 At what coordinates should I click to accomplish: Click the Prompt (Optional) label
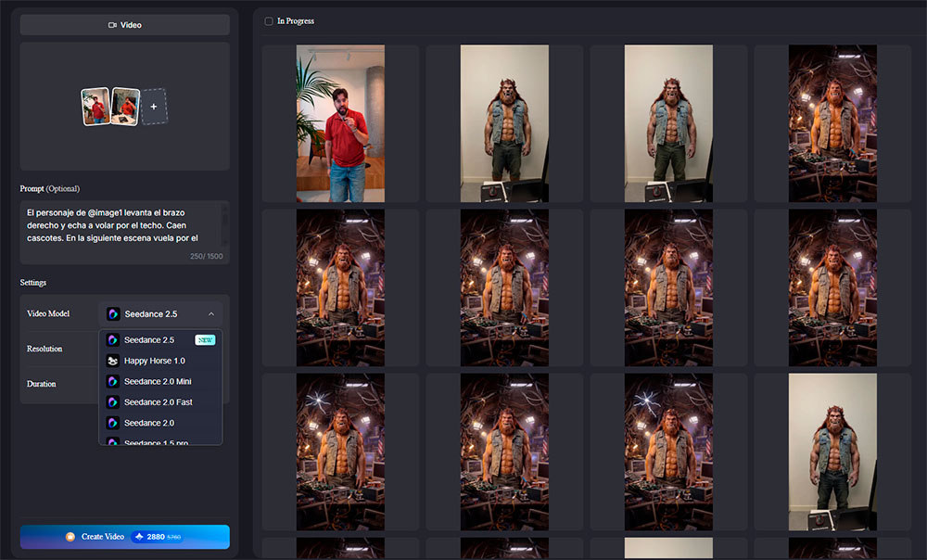coord(50,188)
